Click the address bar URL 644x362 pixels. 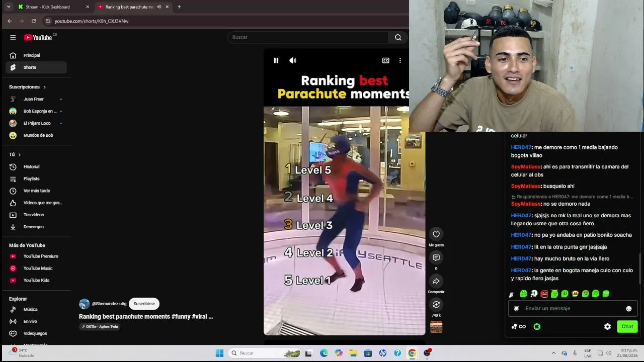click(92, 21)
